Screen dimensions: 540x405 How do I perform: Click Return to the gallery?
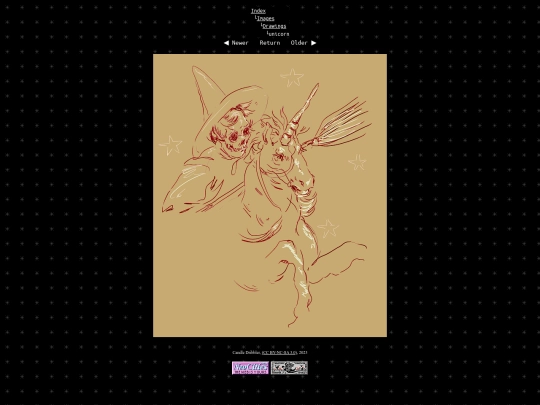(x=270, y=43)
